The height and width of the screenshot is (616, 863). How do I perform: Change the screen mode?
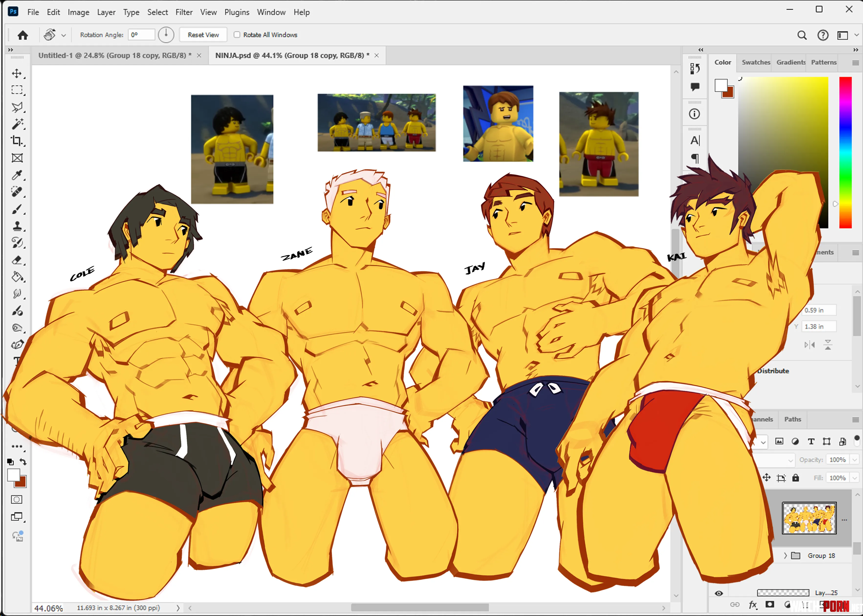pos(17,517)
